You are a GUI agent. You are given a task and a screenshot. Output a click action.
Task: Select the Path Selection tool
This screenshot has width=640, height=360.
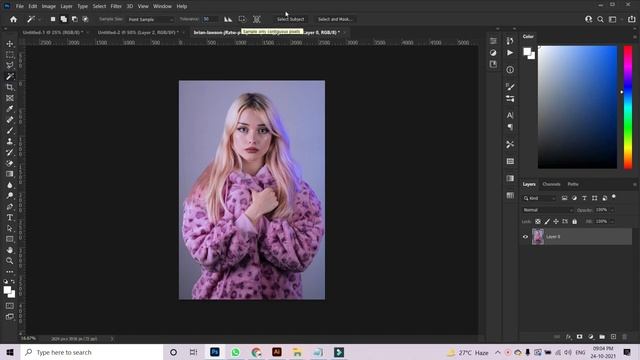pos(10,228)
